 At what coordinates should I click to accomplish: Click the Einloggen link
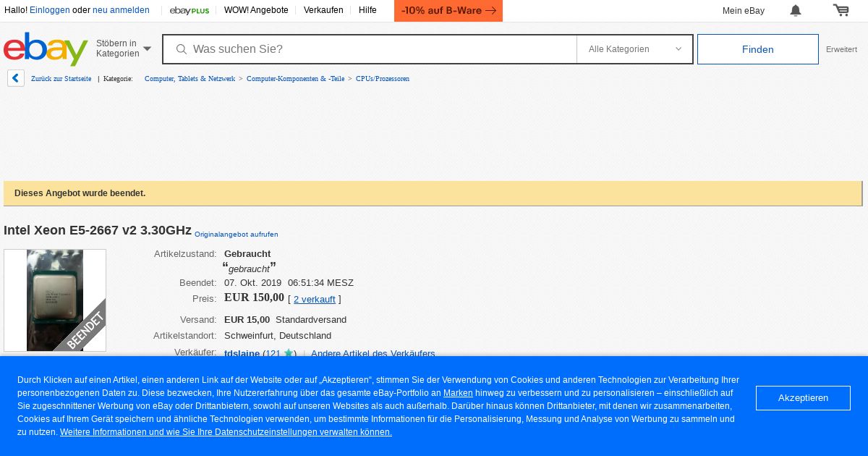pyautogui.click(x=50, y=10)
